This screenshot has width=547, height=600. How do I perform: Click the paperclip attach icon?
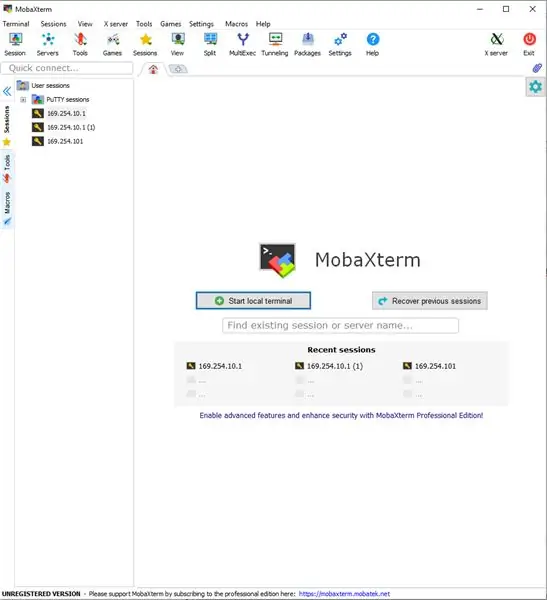537,68
